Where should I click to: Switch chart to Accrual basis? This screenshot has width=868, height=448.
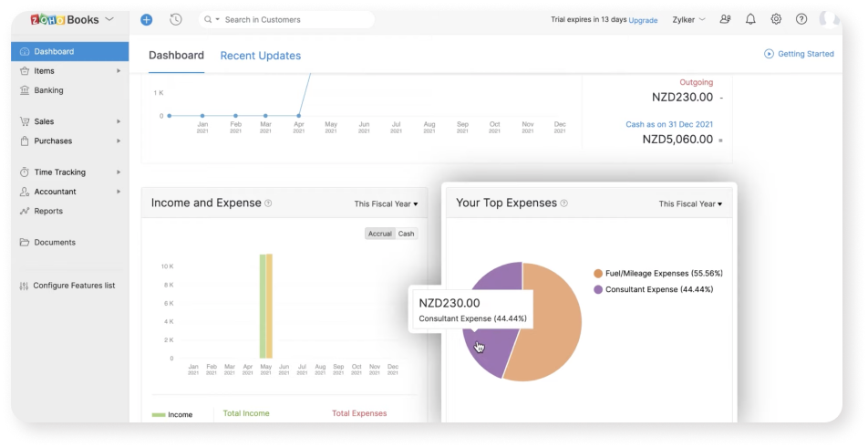pyautogui.click(x=379, y=234)
